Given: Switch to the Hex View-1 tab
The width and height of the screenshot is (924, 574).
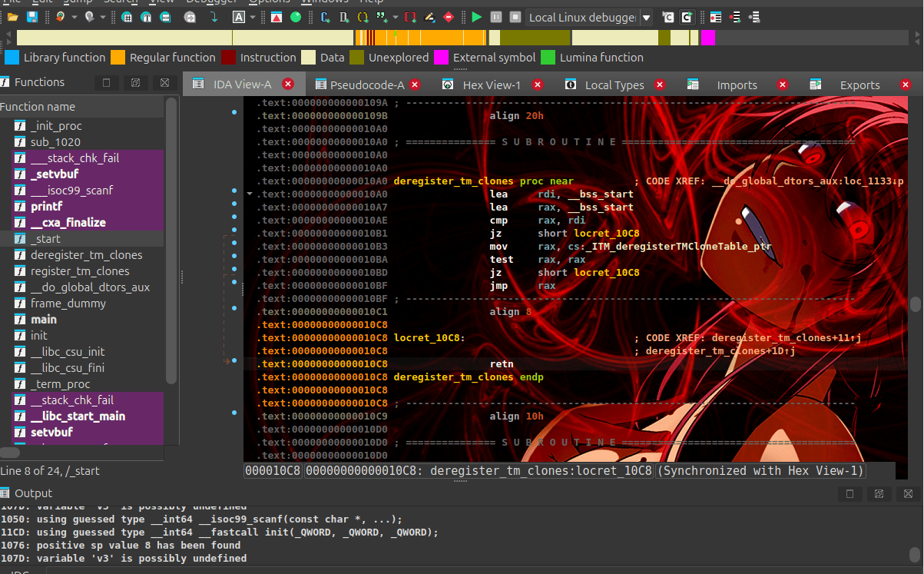Looking at the screenshot, I should point(491,85).
